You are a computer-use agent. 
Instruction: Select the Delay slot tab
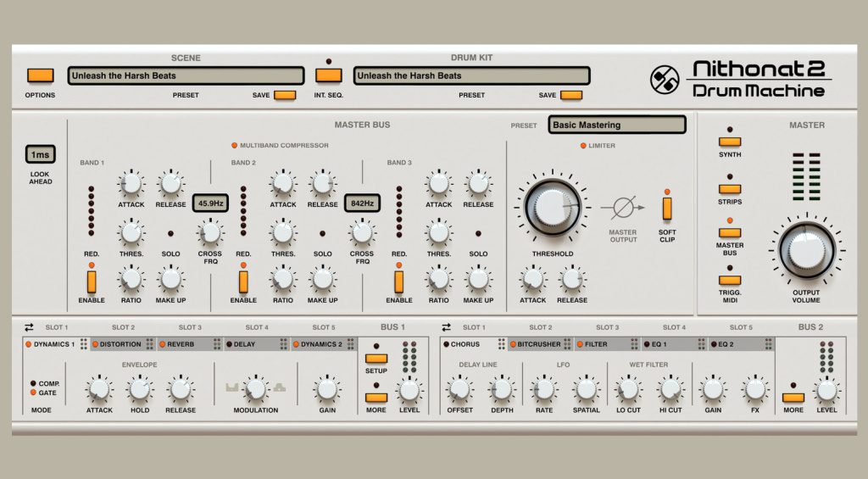click(x=257, y=344)
